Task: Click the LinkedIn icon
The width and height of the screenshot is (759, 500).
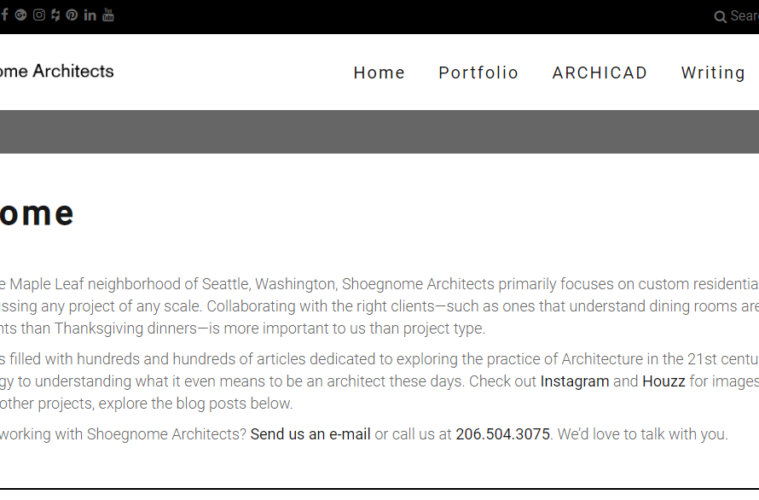Action: (x=90, y=15)
